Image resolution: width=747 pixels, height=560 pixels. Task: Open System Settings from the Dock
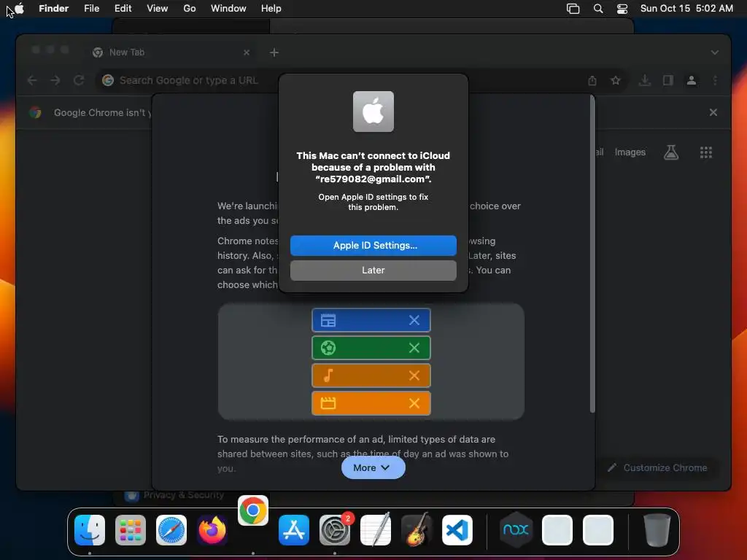(x=334, y=529)
